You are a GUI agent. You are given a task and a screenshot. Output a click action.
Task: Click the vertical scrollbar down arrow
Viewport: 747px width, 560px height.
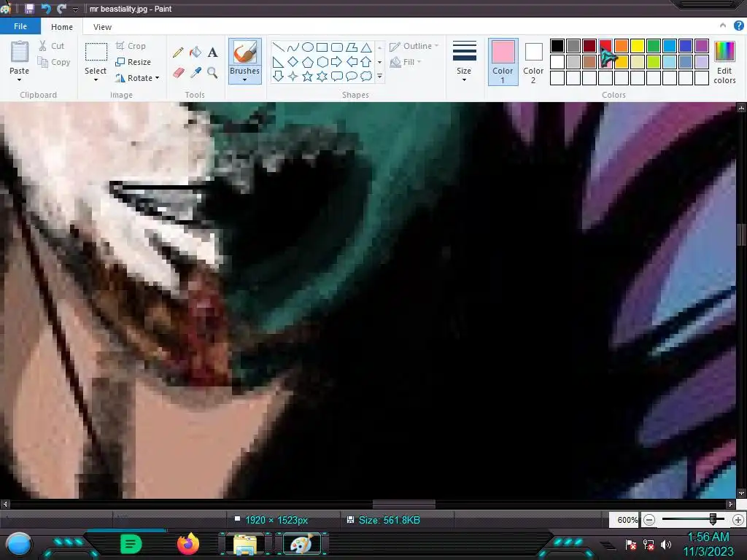click(x=741, y=494)
